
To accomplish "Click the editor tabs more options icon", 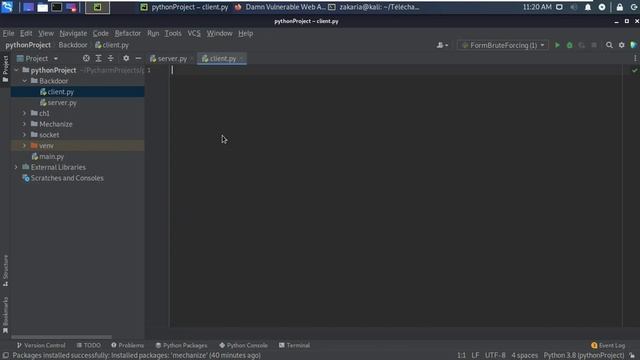I will click(x=635, y=58).
